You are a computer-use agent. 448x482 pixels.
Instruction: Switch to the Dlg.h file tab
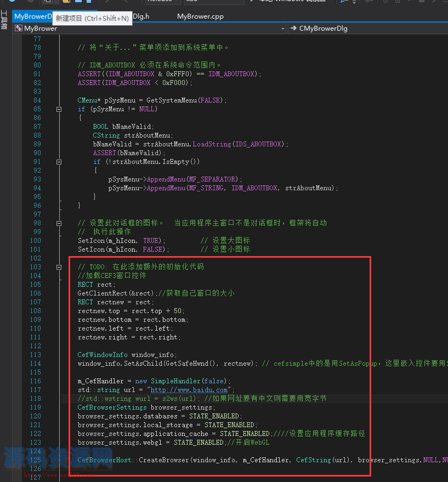pyautogui.click(x=141, y=16)
